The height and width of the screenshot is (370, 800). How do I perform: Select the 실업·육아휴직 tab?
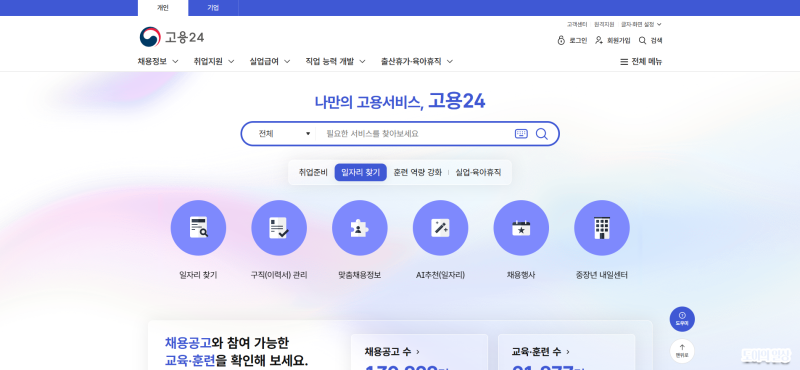(x=478, y=172)
